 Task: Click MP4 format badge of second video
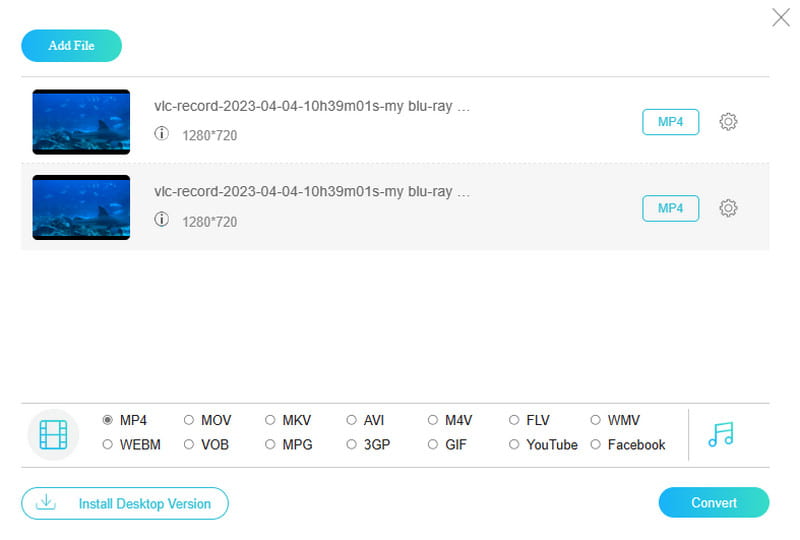(670, 208)
